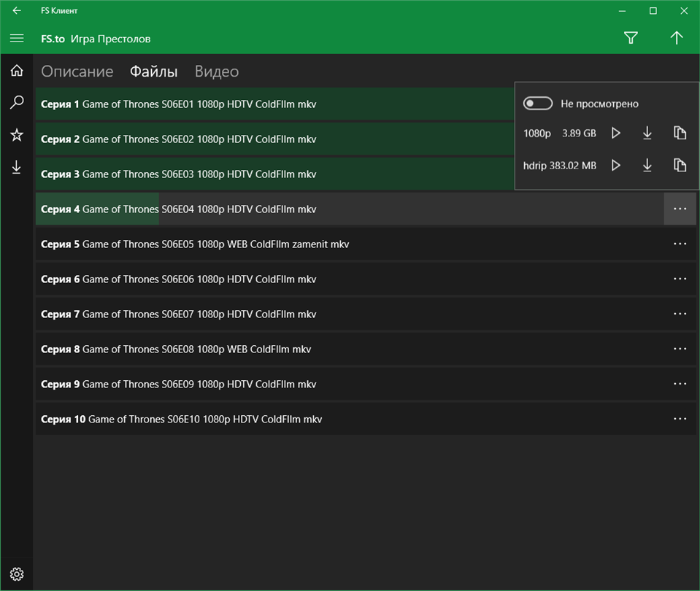The image size is (700, 591).
Task: Open more options for Серия 8
Action: click(x=680, y=349)
